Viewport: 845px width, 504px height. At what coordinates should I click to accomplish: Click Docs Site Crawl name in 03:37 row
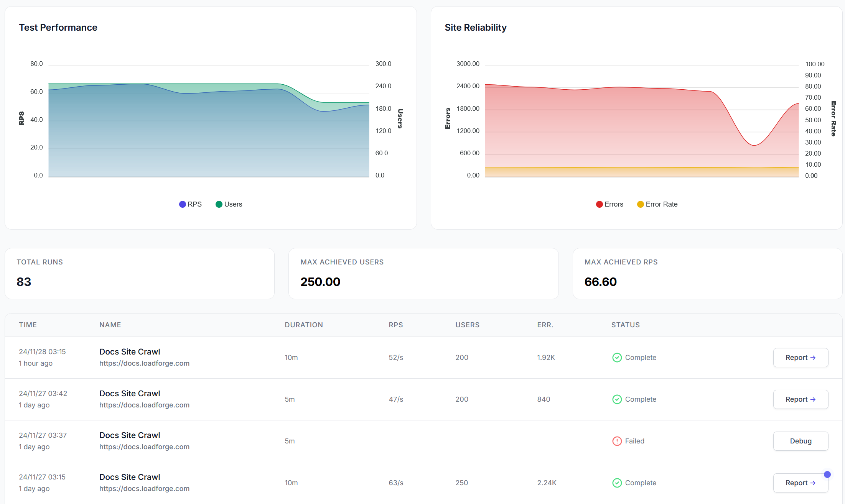130,435
